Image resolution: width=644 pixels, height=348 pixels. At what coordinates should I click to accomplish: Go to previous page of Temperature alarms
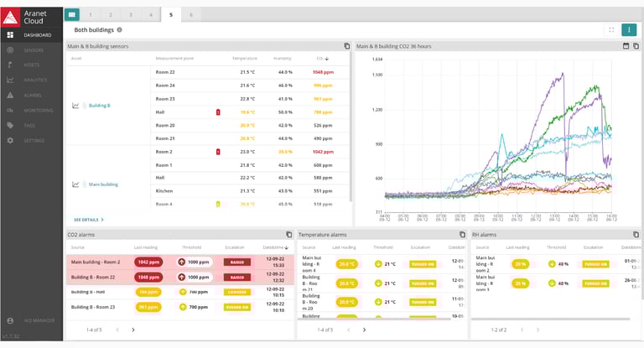coord(348,330)
